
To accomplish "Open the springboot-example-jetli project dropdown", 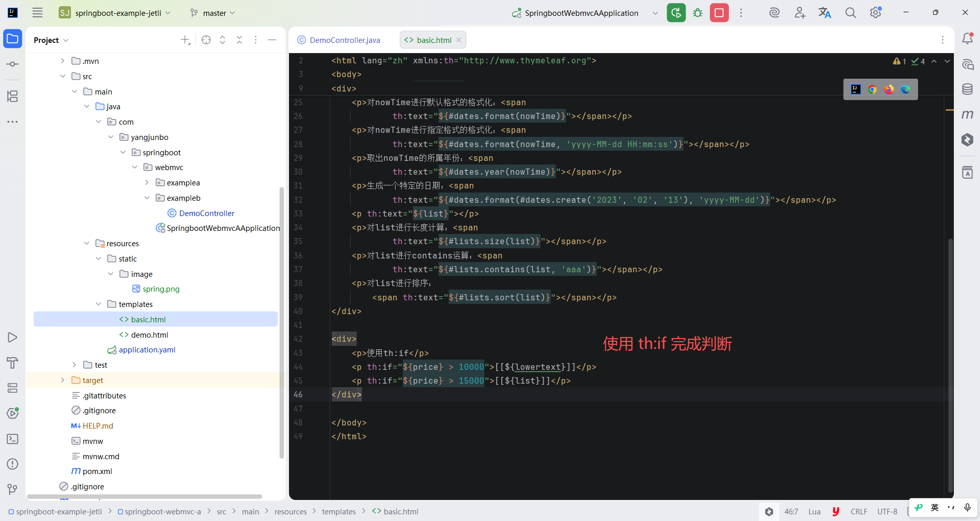I will click(115, 13).
